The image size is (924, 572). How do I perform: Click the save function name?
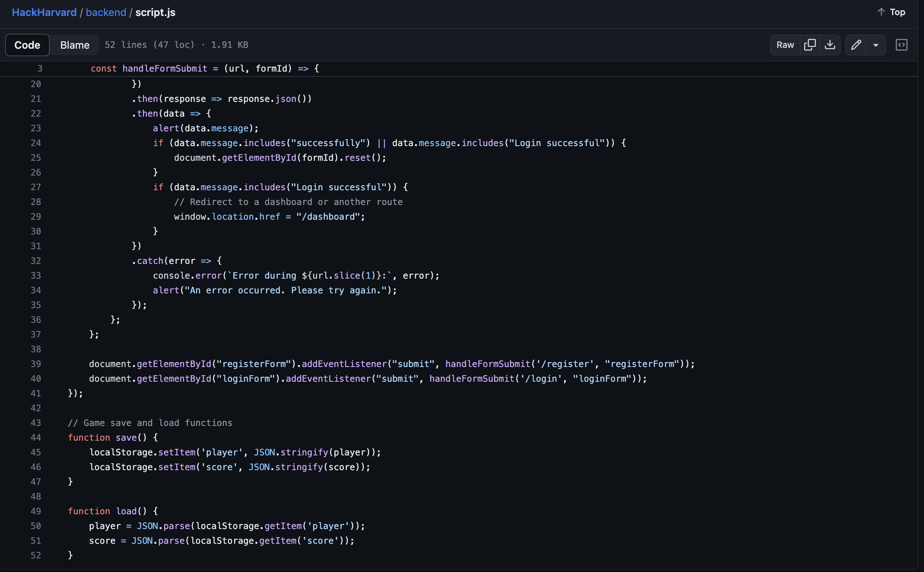pos(126,437)
